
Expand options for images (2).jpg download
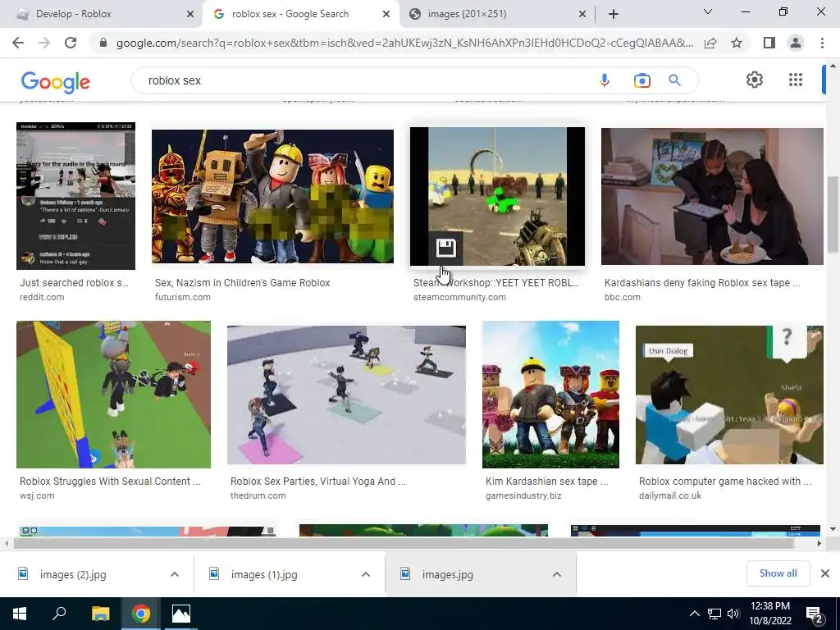pos(175,574)
